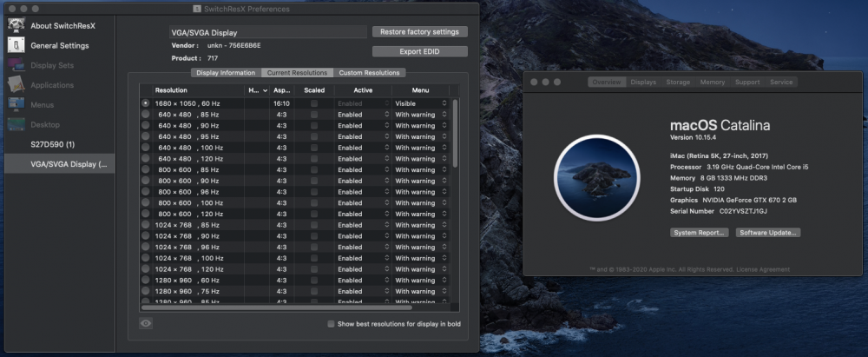
Task: Select the Display Sets sidebar icon
Action: [x=16, y=65]
